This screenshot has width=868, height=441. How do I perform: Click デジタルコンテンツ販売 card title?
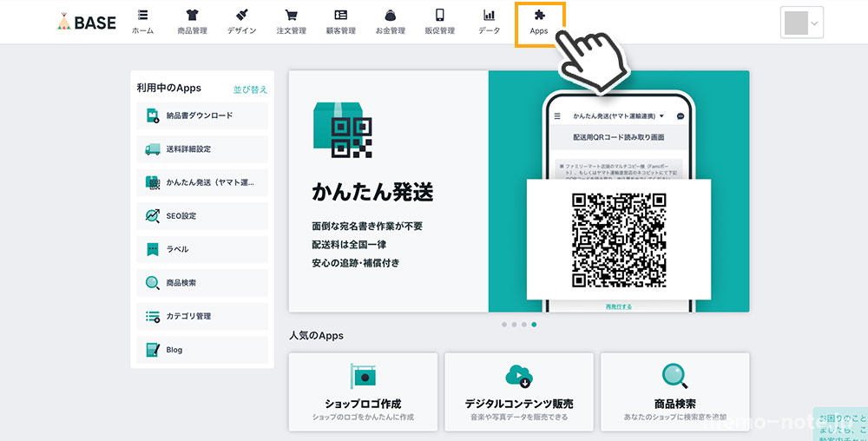pos(519,404)
